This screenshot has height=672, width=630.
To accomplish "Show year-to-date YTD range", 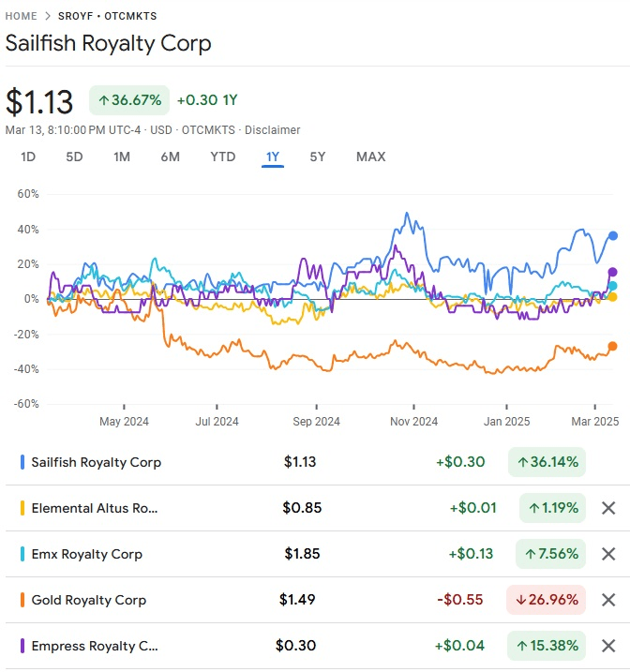I will [x=223, y=157].
